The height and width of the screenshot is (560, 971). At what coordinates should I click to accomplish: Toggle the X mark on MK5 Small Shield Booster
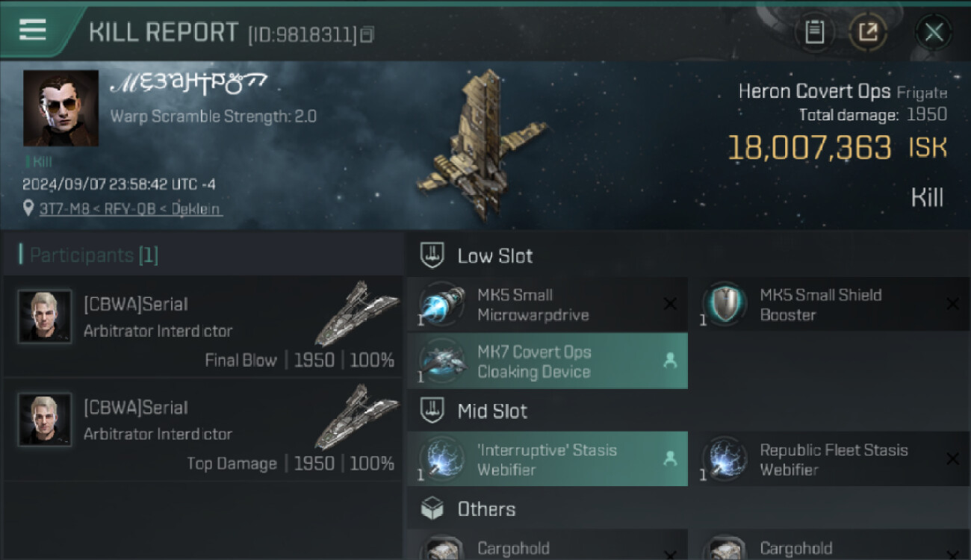952,304
